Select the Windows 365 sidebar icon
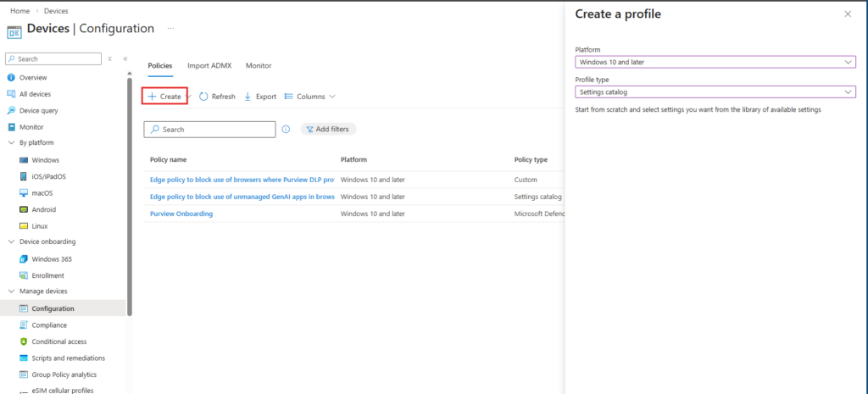Screen dimensions: 868x394 coord(24,258)
